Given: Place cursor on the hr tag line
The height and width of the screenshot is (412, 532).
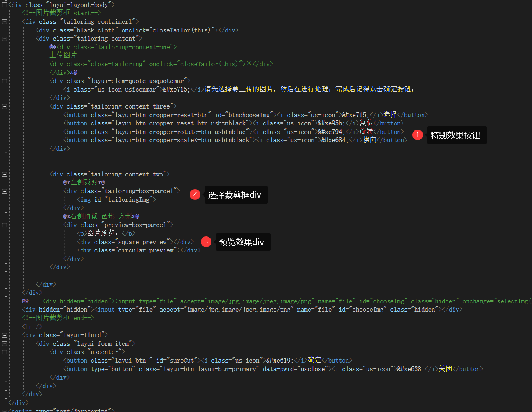Looking at the screenshot, I should (x=32, y=327).
